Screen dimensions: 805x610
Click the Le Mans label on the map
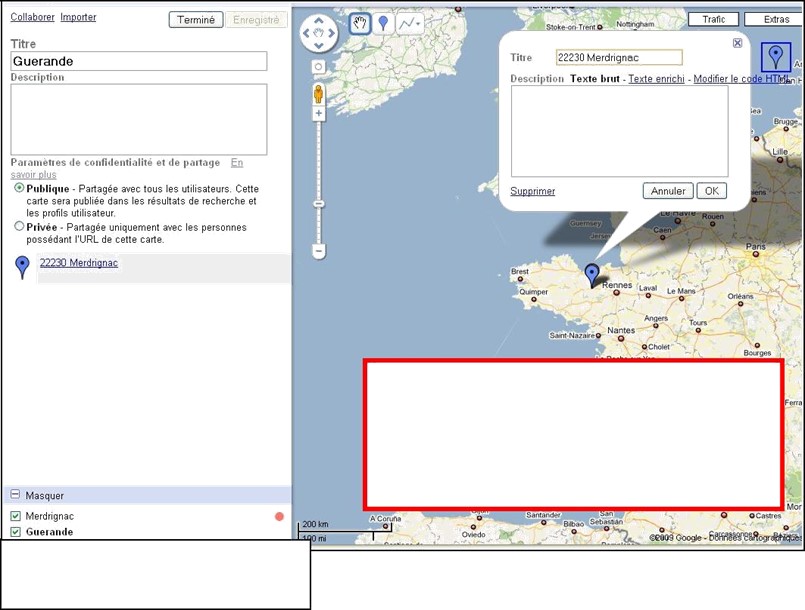(x=681, y=291)
